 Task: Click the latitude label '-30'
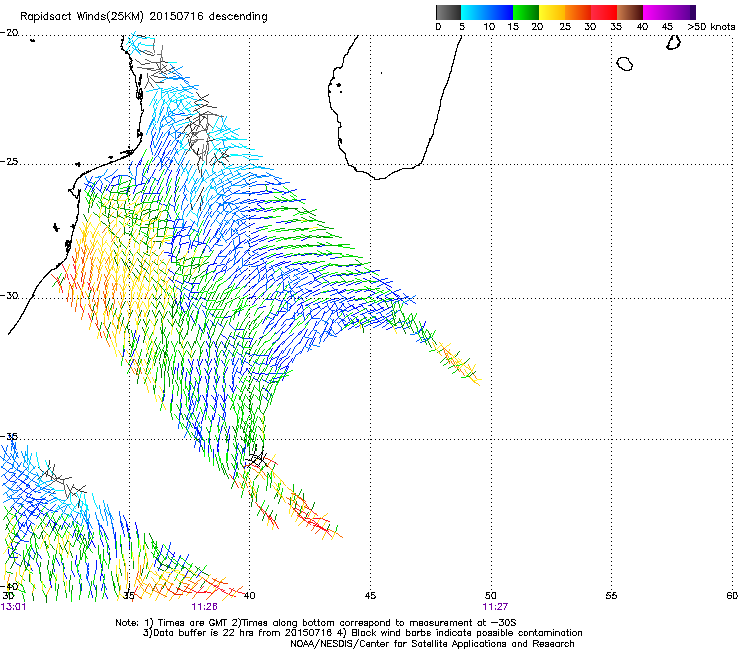coord(9,295)
